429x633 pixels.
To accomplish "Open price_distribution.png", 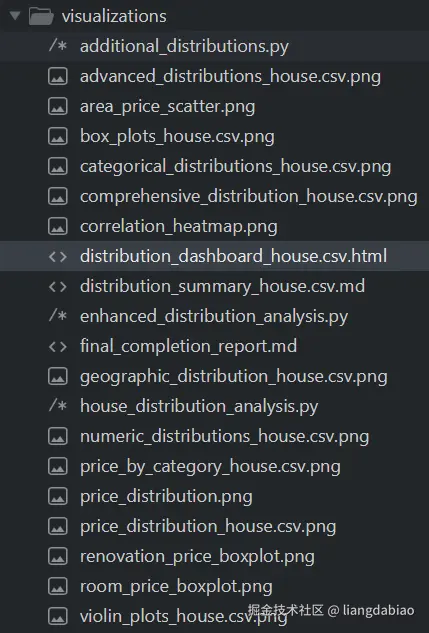I will tap(166, 497).
